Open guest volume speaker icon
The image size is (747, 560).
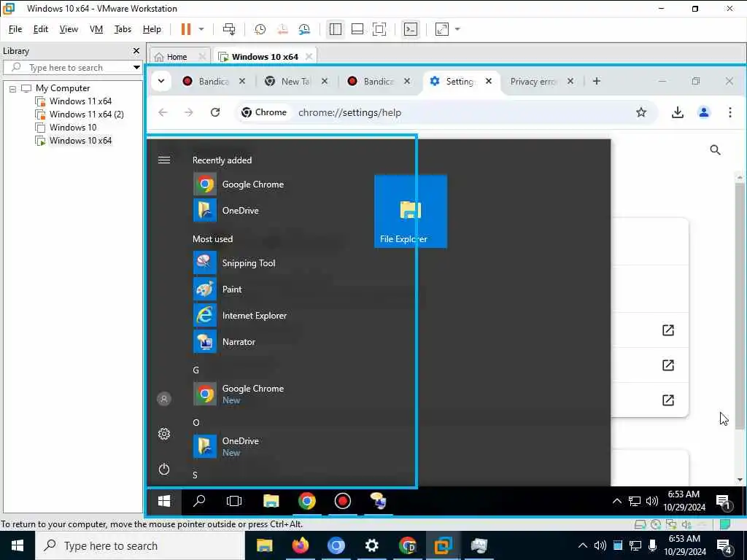click(x=651, y=501)
